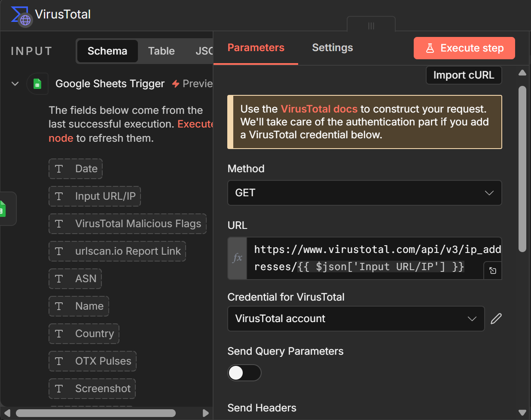Click the fx expression icon beside URL
This screenshot has width=531, height=420.
pyautogui.click(x=238, y=258)
